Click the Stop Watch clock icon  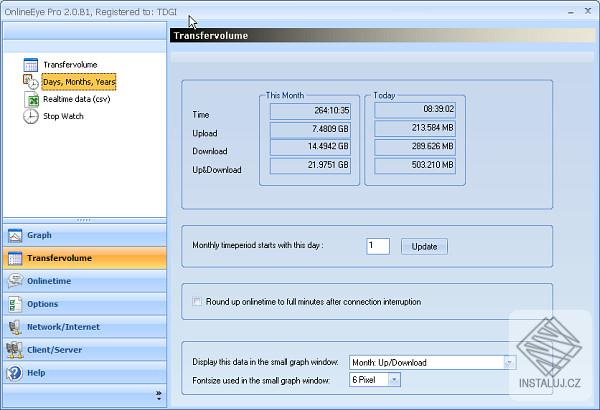click(x=31, y=116)
